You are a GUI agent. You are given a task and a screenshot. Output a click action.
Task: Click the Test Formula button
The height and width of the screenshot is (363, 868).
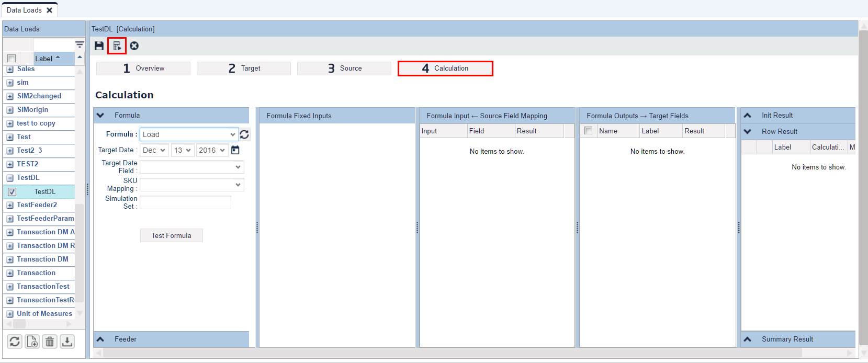(172, 235)
